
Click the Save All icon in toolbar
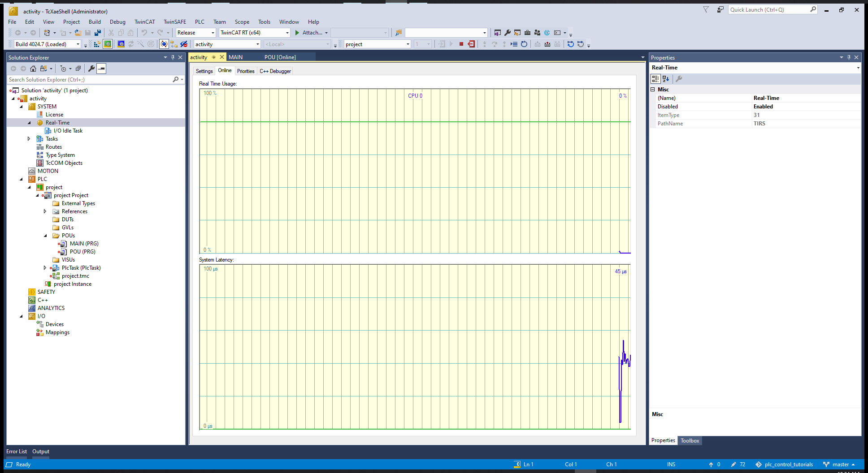pos(97,33)
